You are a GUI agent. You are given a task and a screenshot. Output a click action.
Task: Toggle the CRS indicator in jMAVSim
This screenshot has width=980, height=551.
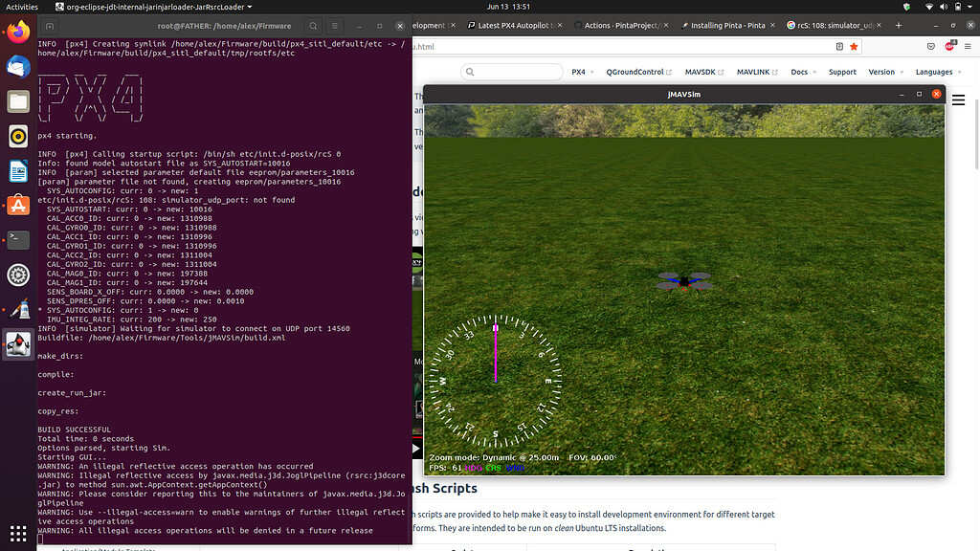492,467
